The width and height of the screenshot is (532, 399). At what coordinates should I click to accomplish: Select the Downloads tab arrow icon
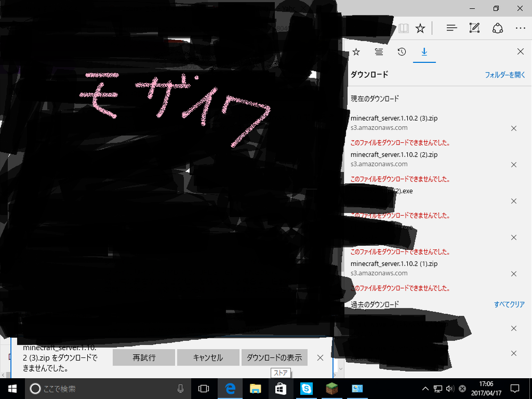tap(424, 52)
